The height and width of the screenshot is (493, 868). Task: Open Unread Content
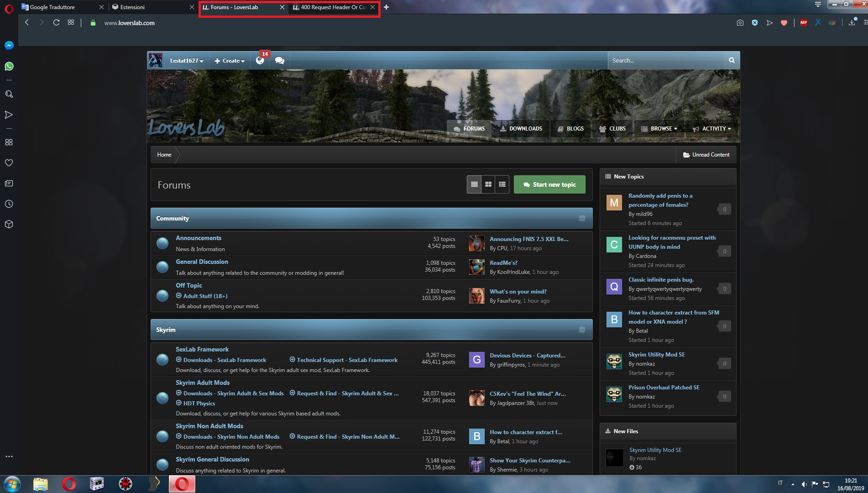coord(706,155)
